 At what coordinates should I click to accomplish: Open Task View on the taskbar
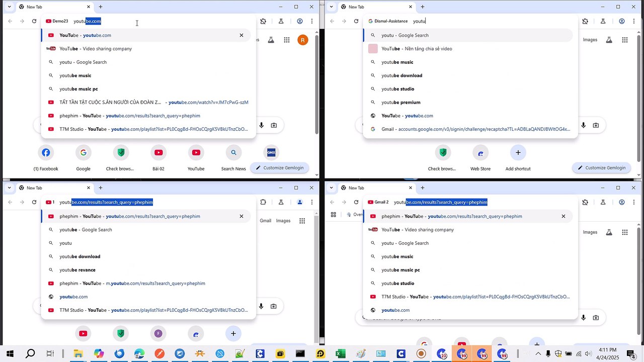coord(50,354)
